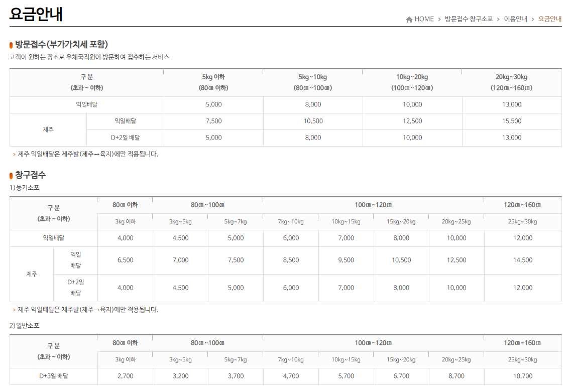
Task: Click the large 요금안내 page title
Action: pos(36,14)
